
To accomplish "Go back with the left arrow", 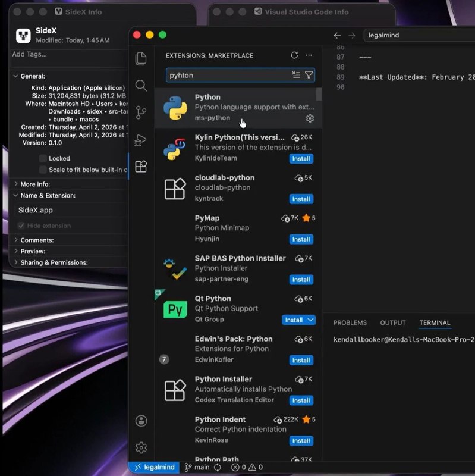I will point(337,36).
